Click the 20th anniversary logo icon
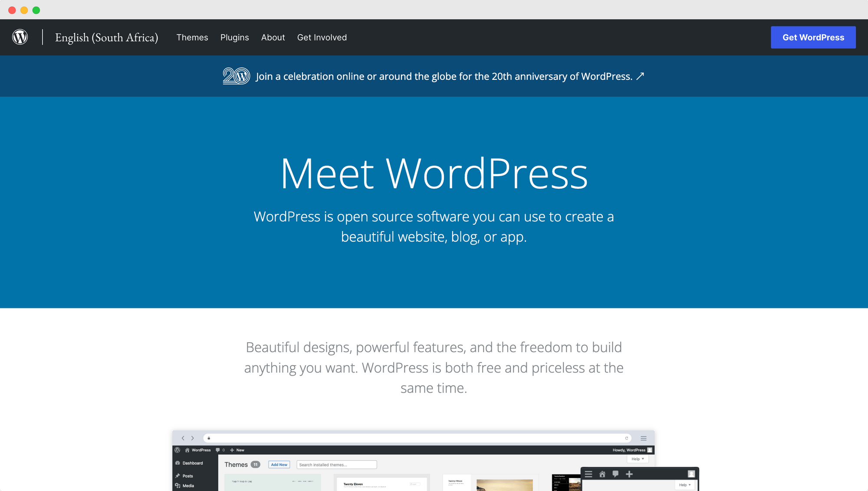Image resolution: width=868 pixels, height=491 pixels. click(237, 76)
